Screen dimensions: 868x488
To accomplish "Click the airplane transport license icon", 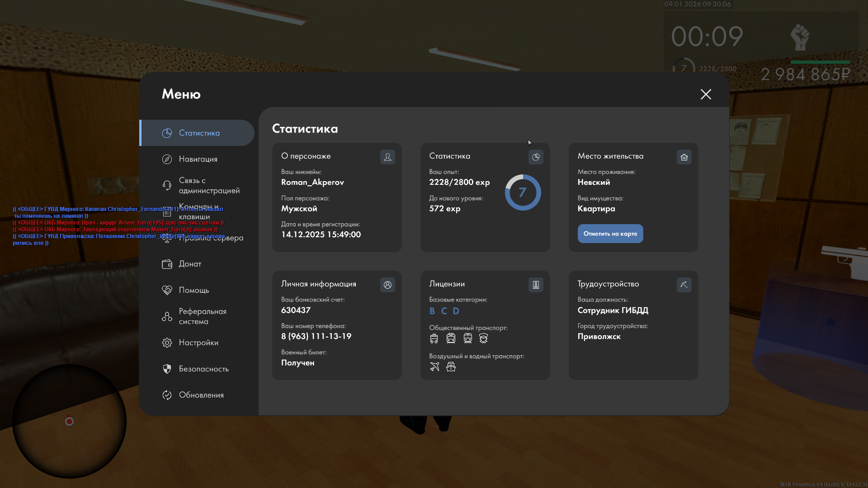I will pyautogui.click(x=434, y=366).
